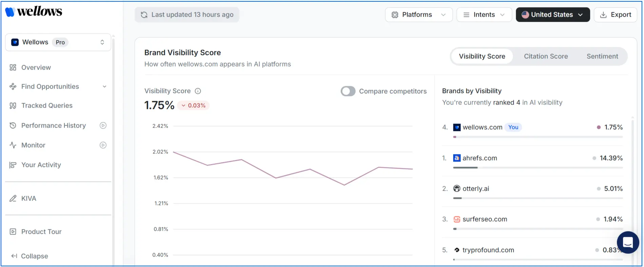Click the Intents list icon

coord(466,15)
